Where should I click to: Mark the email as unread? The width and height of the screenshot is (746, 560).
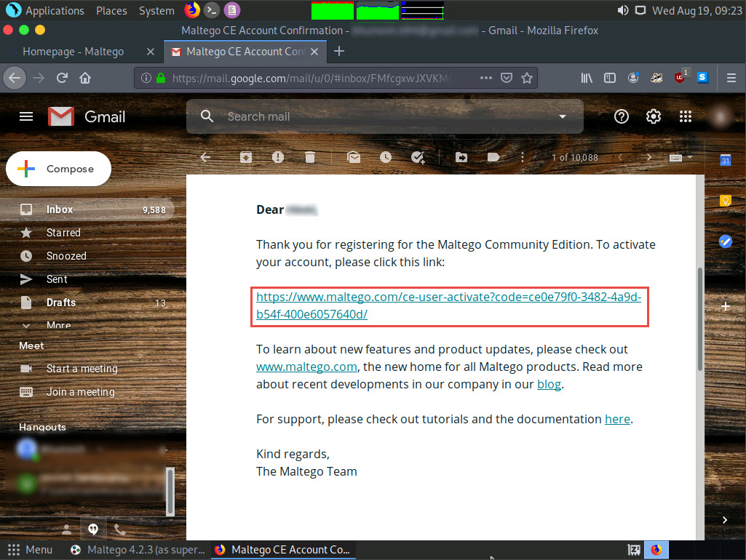click(x=354, y=157)
